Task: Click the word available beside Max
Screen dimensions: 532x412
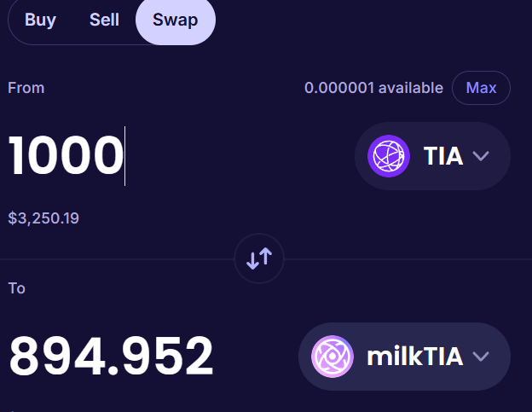Action: coord(410,88)
